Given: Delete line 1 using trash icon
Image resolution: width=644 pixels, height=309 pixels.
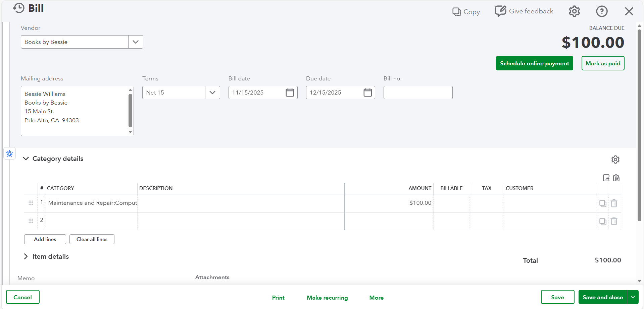Looking at the screenshot, I should 614,203.
